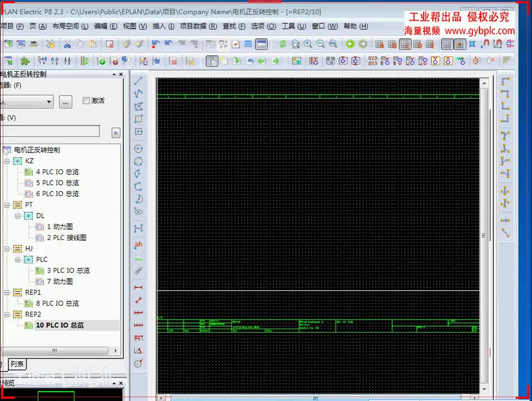The height and width of the screenshot is (401, 532).
Task: Select page 6 PLC IO 总览
Action: 57,194
